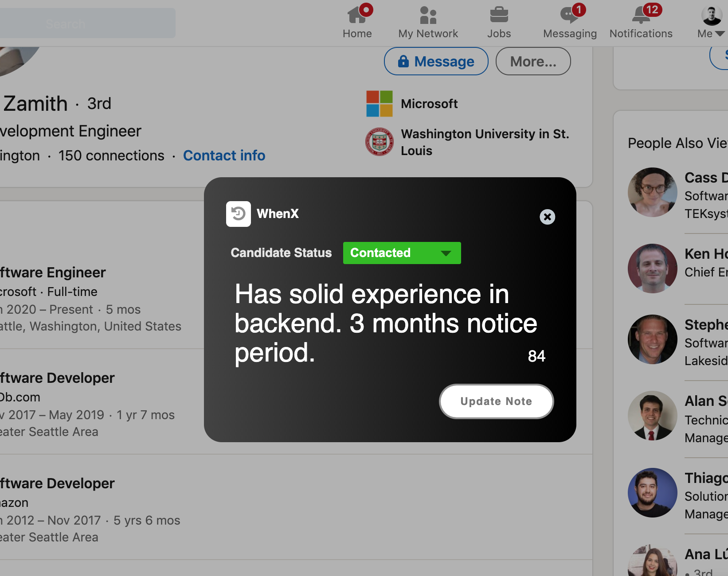Open Washington University in St. Louis link
Screen dimensions: 728x576
[x=485, y=142]
